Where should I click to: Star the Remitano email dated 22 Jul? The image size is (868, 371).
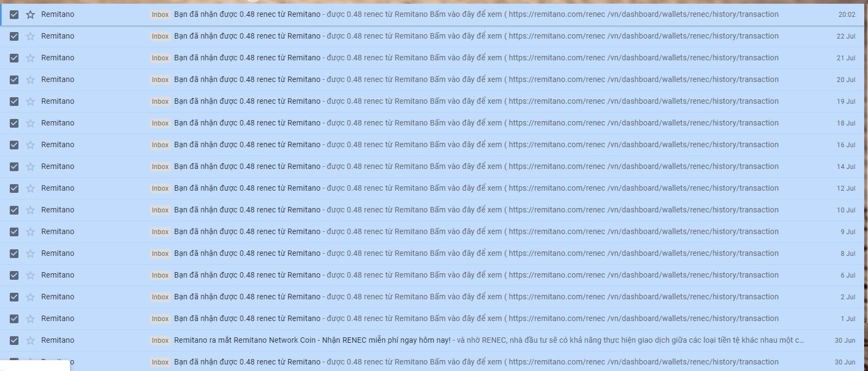tap(30, 36)
